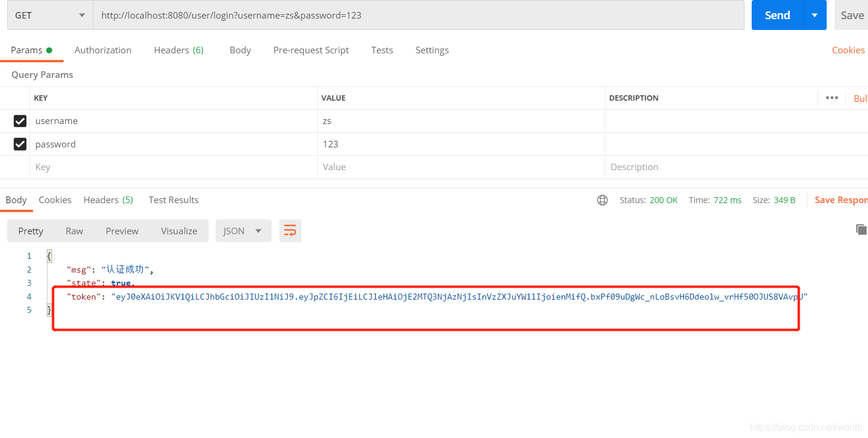Select the password key cell

pyautogui.click(x=173, y=144)
